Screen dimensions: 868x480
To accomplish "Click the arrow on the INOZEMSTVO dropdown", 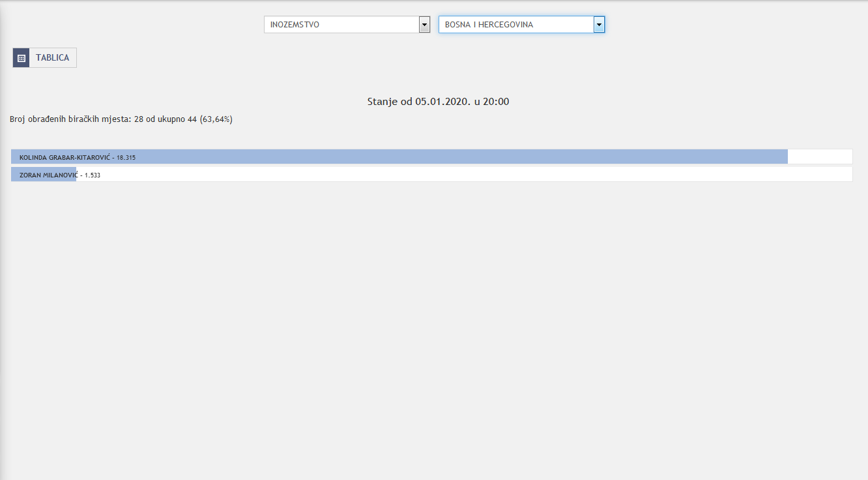I will pyautogui.click(x=424, y=25).
